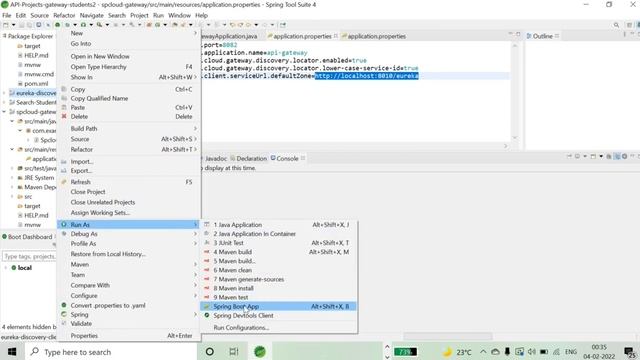The width and height of the screenshot is (640, 360).
Task: Expand the Configure submenu
Action: [x=129, y=295]
